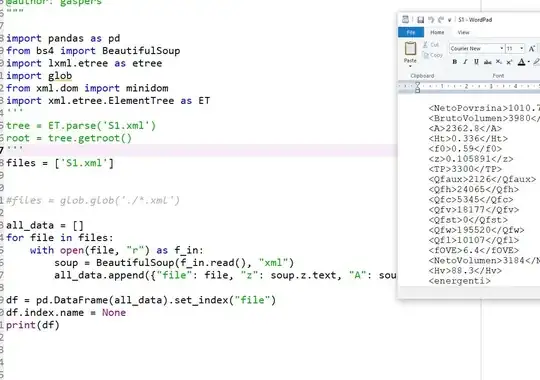This screenshot has width=540, height=380.
Task: Switch to the View ribbon tab
Action: coord(463,32)
